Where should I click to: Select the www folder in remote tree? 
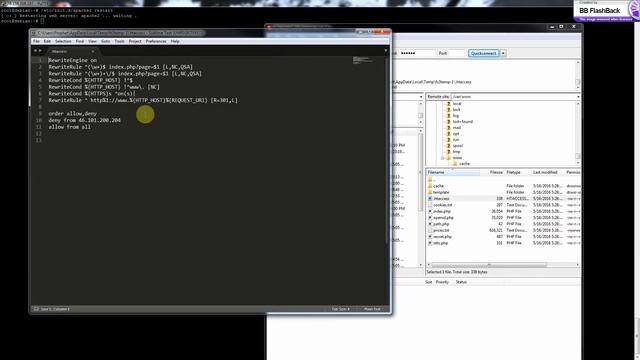coord(457,158)
